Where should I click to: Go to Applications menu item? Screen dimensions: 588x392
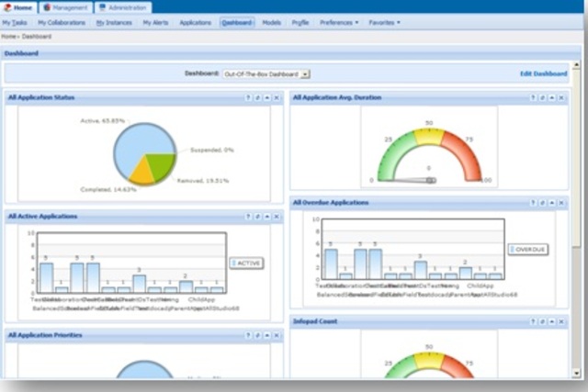196,22
